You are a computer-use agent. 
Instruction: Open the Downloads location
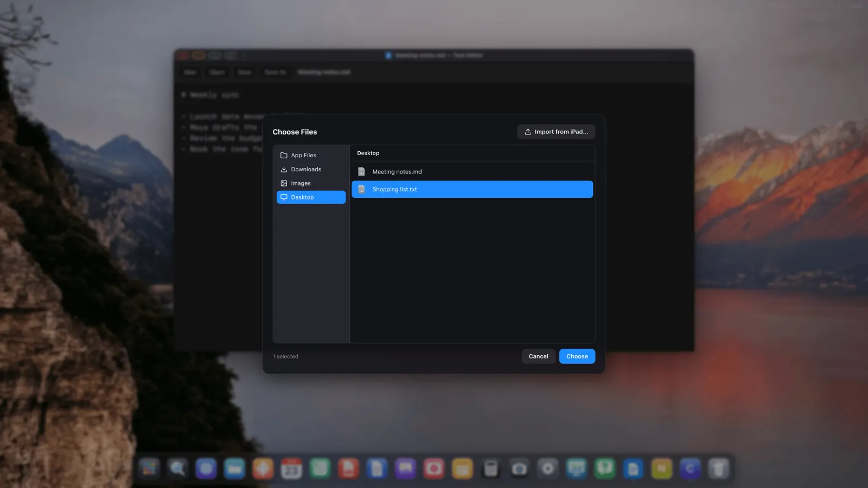pos(311,169)
